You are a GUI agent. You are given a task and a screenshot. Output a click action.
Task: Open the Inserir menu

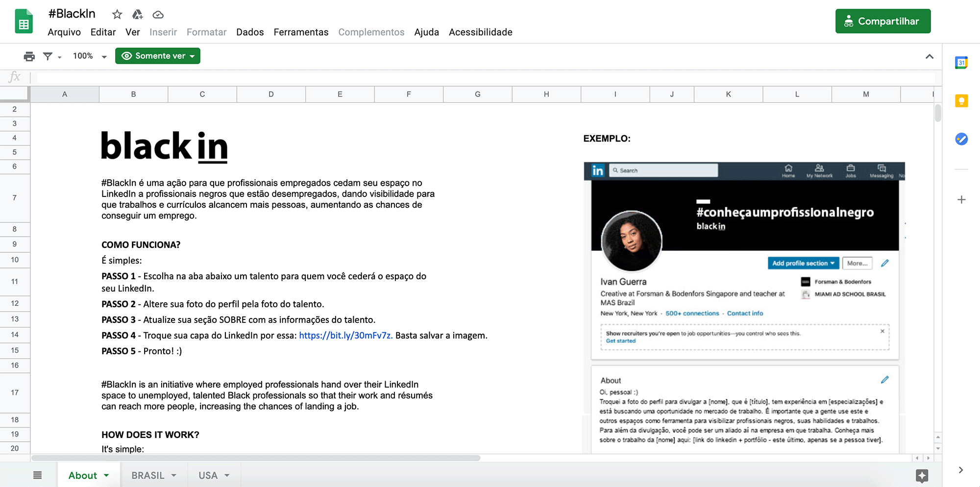[163, 32]
